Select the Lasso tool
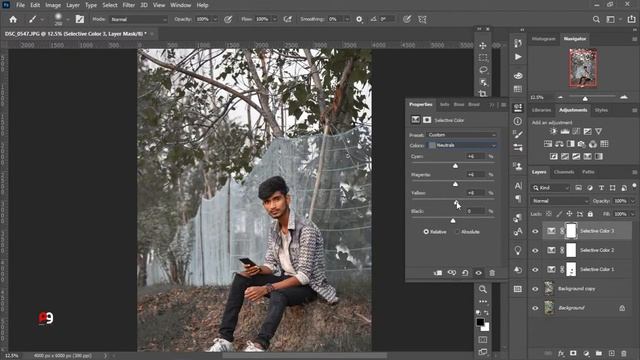The image size is (640, 360). click(x=483, y=70)
